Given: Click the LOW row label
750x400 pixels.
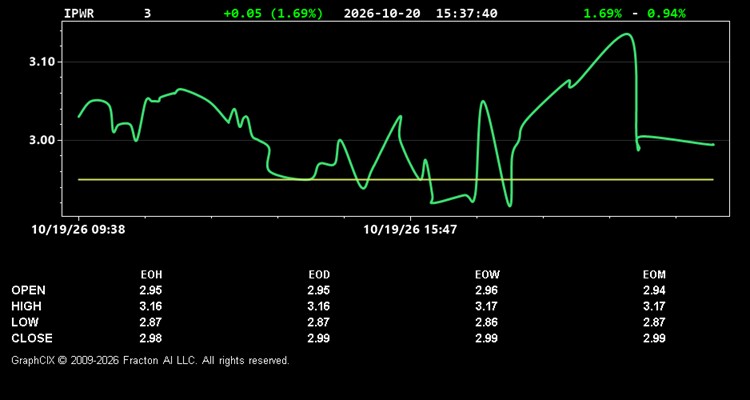Looking at the screenshot, I should pyautogui.click(x=25, y=322).
